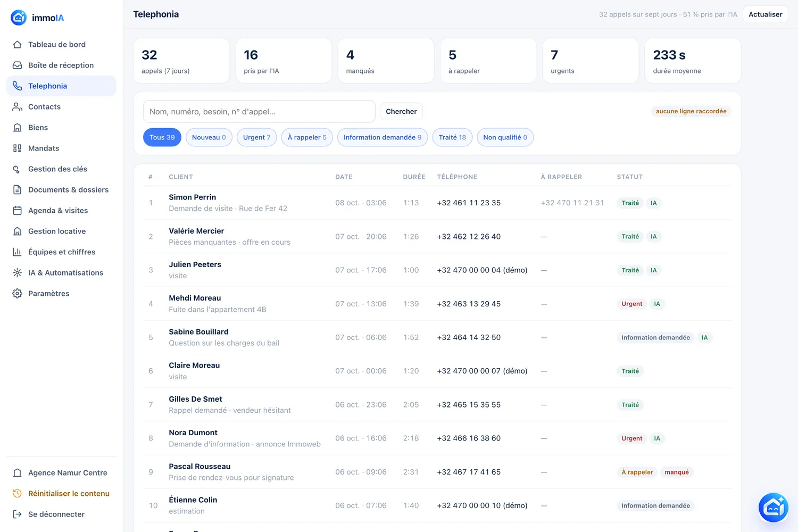This screenshot has width=798, height=532.
Task: Open the Gestion locative icon
Action: tap(17, 231)
